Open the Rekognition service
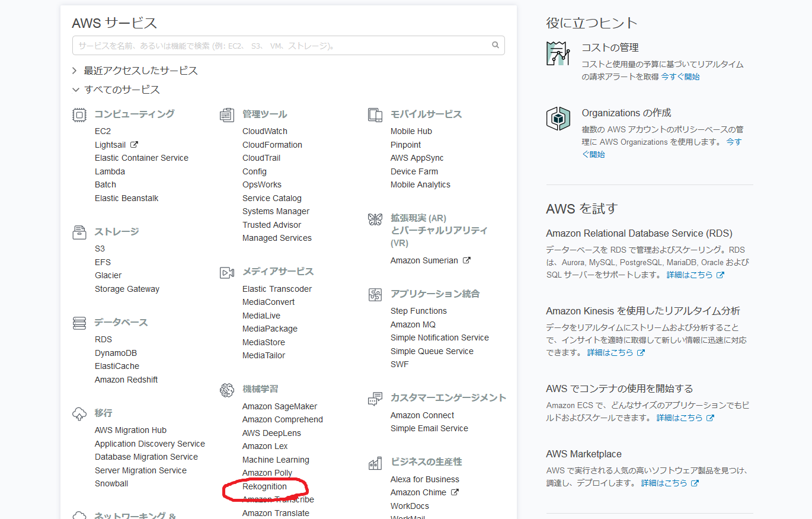The height and width of the screenshot is (519, 812). [x=264, y=486]
